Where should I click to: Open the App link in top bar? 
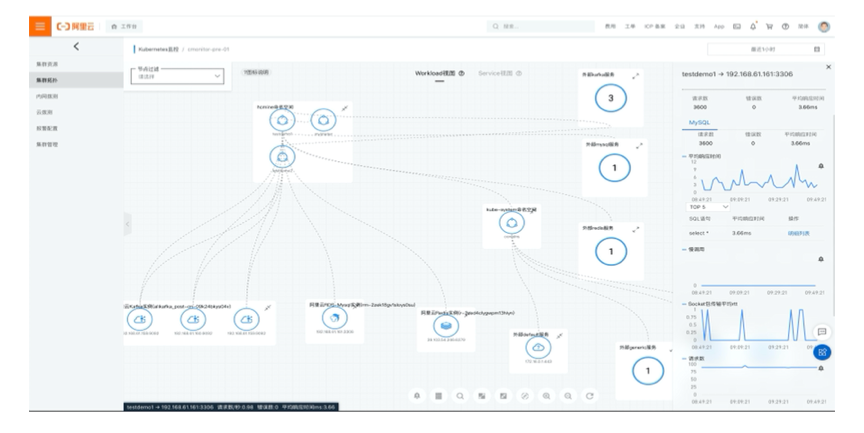click(x=719, y=26)
